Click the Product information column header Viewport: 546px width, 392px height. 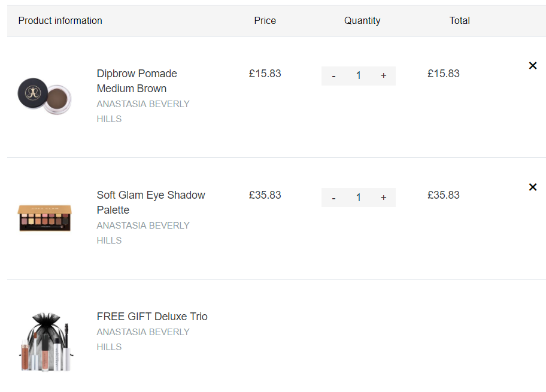click(x=60, y=20)
